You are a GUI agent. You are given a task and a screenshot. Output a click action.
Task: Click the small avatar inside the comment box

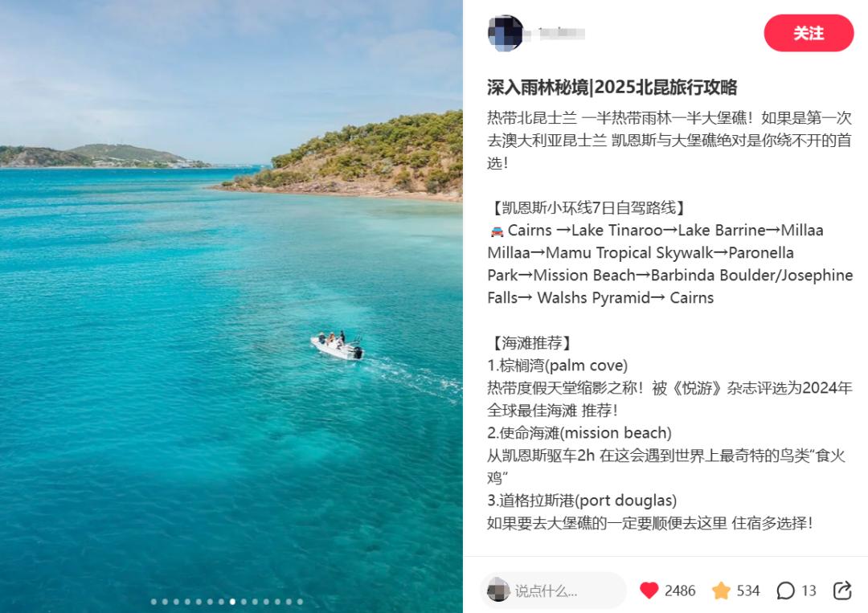[x=498, y=591]
